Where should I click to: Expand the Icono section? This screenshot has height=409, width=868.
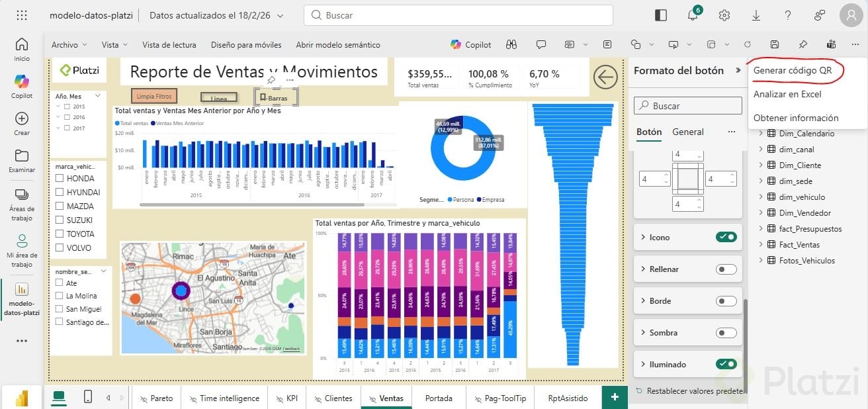click(643, 237)
